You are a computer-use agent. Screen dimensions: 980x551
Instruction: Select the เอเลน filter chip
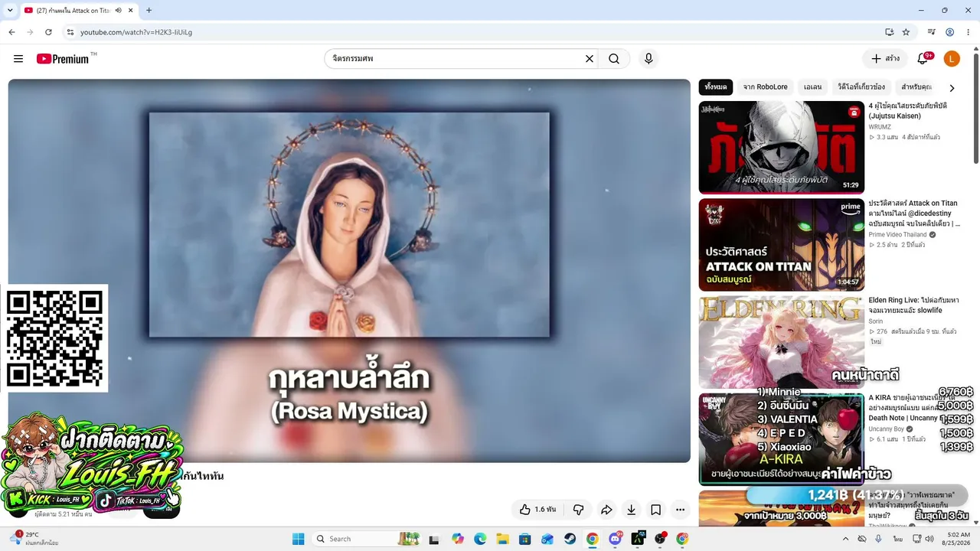pyautogui.click(x=812, y=87)
